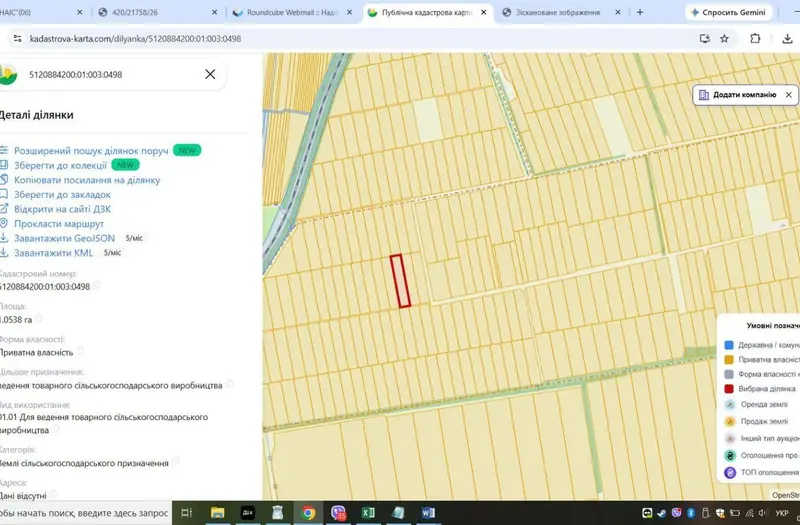Switch to the '420/21758/26' browser tab
The width and height of the screenshot is (800, 525).
(x=158, y=12)
